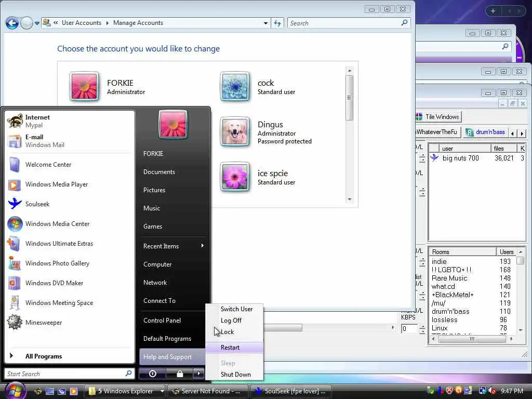Viewport: 532px width, 399px height.
Task: Open Windows Ultimate Extras
Action: point(70,243)
